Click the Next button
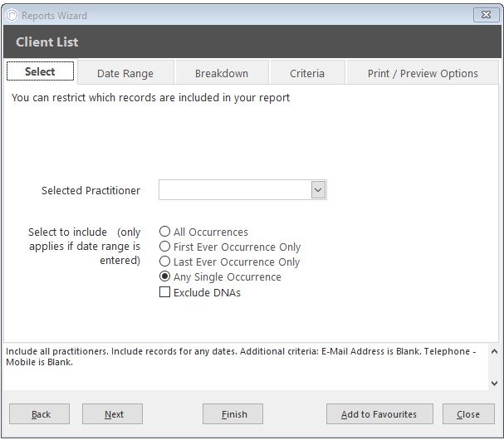 tap(112, 414)
